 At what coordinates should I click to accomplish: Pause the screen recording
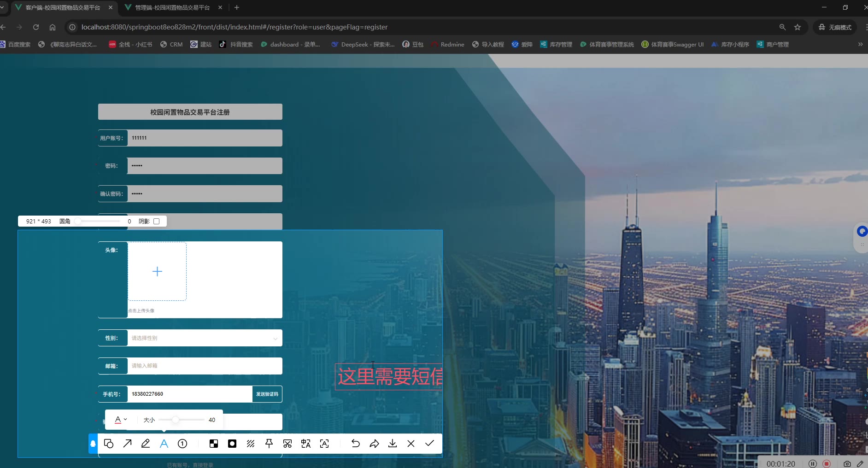[813, 464]
